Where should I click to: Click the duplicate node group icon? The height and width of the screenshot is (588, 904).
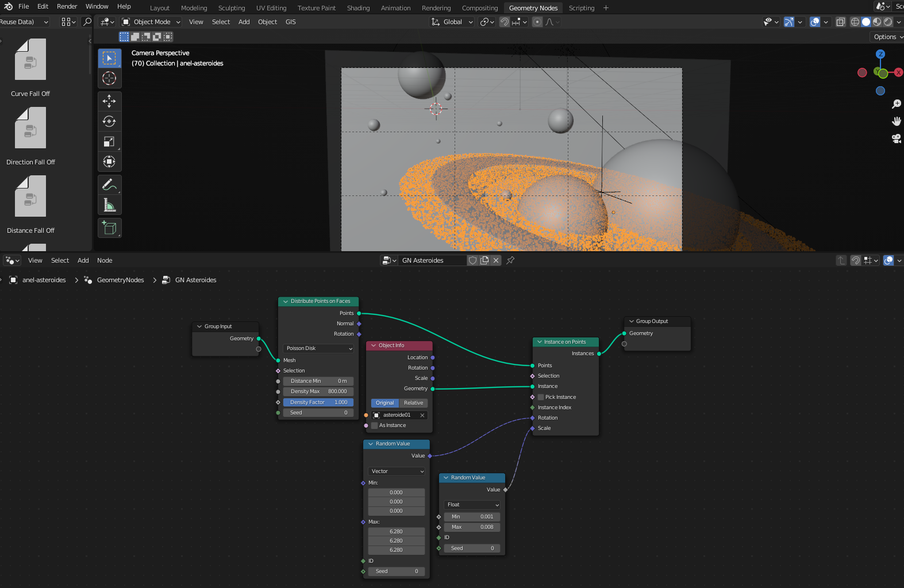click(484, 260)
